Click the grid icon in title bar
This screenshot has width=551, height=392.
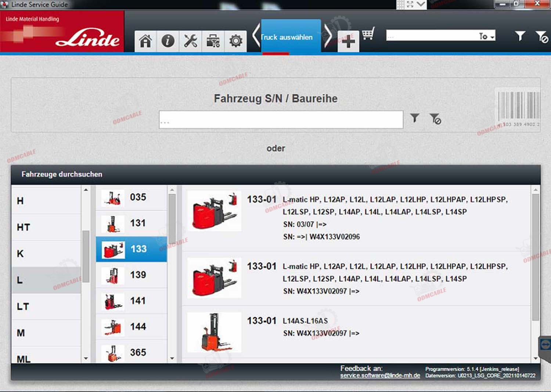(x=400, y=4)
